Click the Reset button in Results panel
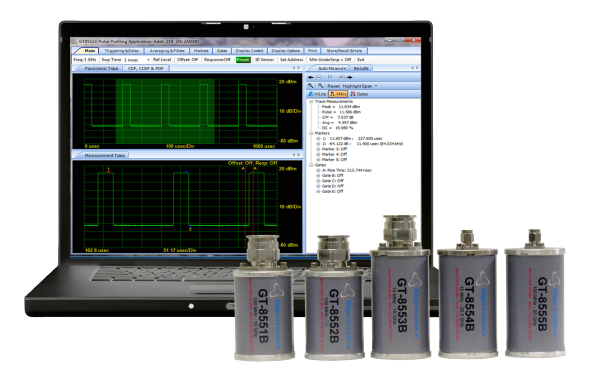This screenshot has height=377, width=592. (x=333, y=86)
